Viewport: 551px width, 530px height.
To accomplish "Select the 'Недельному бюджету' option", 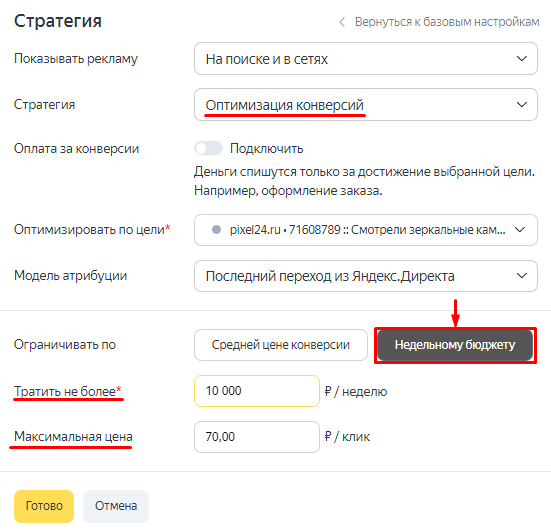I will [x=455, y=345].
